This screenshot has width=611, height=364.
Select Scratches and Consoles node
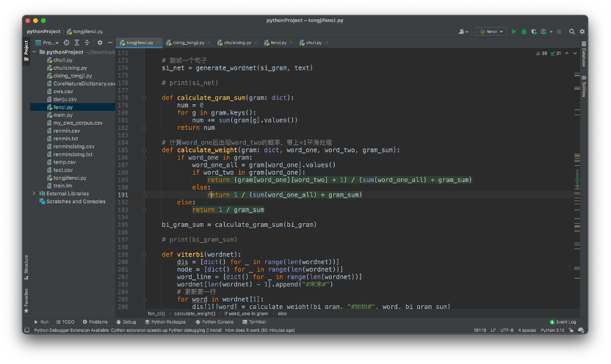coord(73,201)
